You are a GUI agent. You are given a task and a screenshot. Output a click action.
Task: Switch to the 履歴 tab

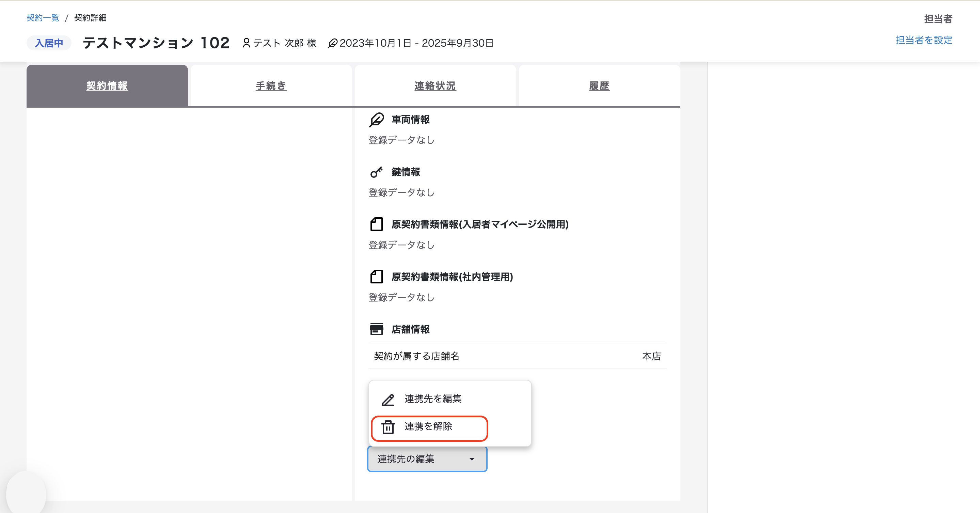[x=599, y=85]
